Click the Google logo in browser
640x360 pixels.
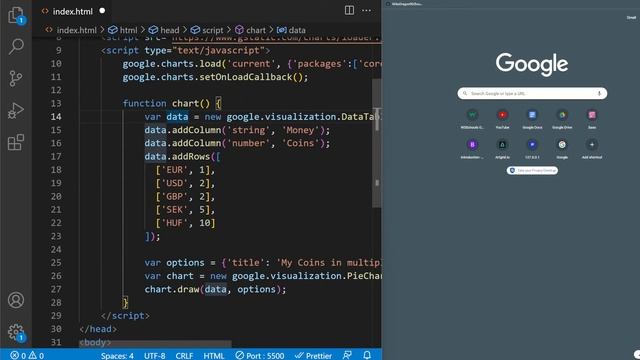pyautogui.click(x=531, y=64)
